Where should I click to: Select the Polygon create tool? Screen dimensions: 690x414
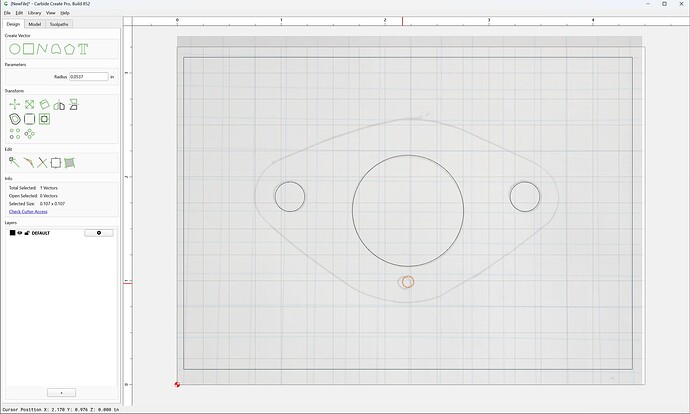70,49
